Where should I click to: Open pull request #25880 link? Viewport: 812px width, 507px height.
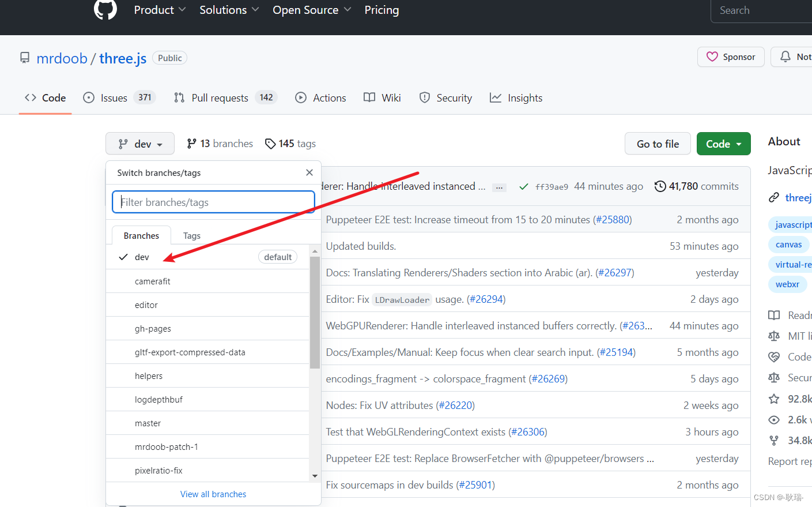coord(613,220)
